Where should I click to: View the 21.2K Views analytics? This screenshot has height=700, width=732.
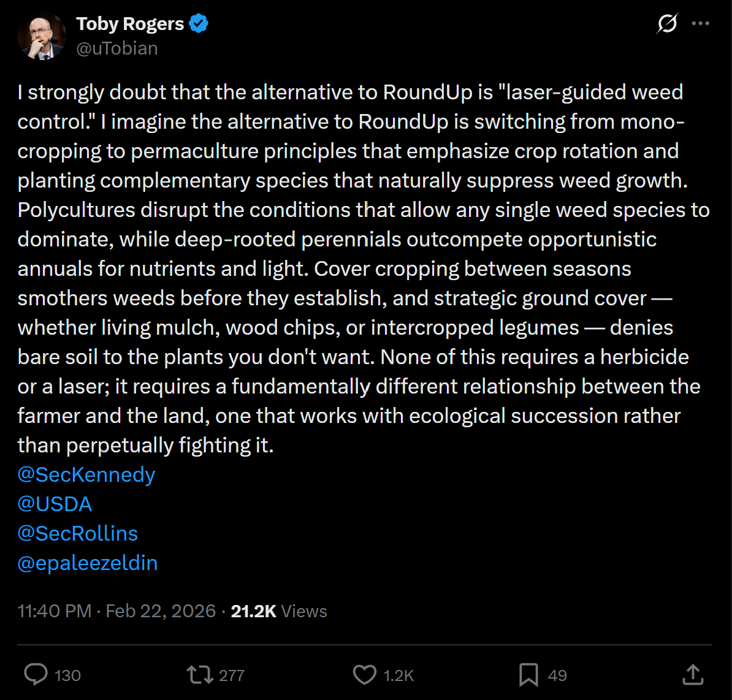[x=278, y=611]
